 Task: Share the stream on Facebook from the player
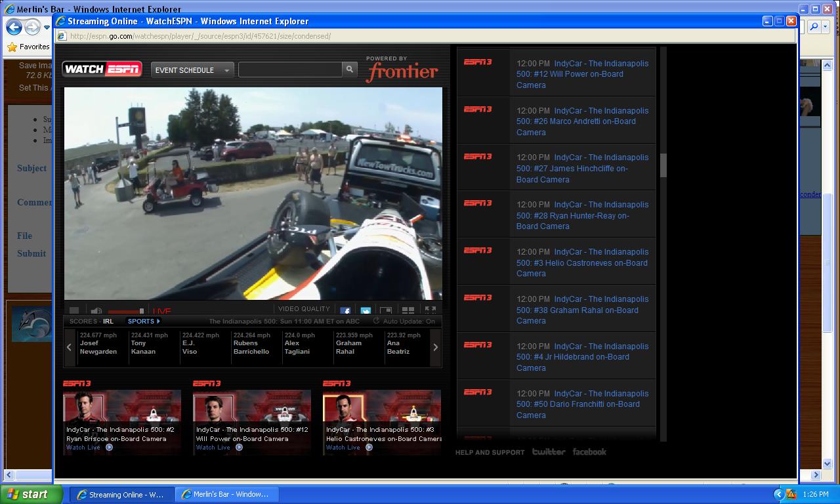click(x=345, y=311)
